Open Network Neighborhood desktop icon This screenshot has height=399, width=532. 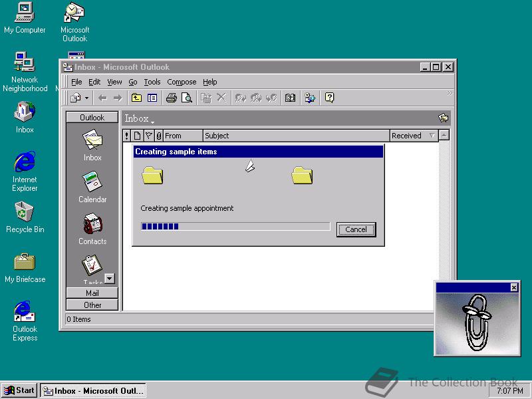click(25, 72)
